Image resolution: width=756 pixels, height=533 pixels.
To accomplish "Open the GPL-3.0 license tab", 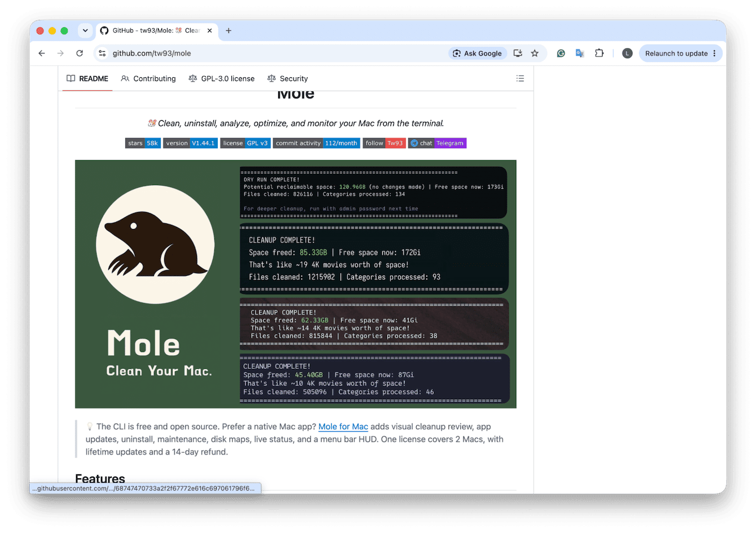I will pos(222,78).
